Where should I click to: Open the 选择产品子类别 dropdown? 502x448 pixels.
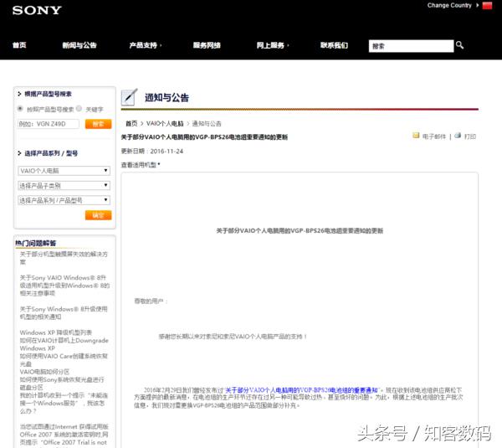(x=64, y=186)
